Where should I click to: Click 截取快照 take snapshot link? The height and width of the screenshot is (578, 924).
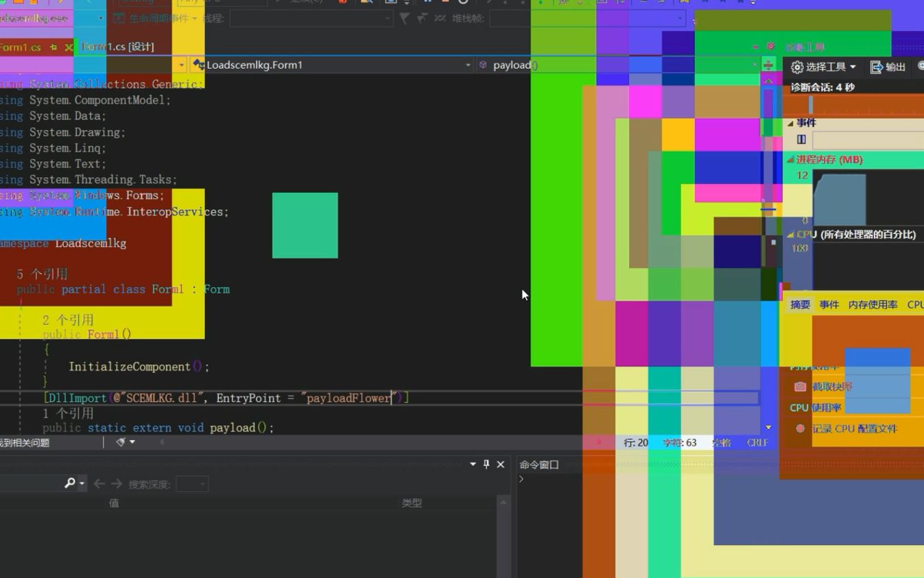[832, 386]
